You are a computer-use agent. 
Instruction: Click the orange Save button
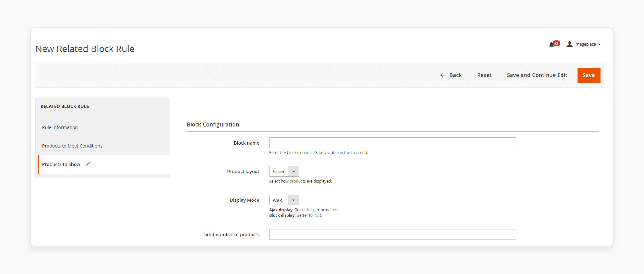click(589, 75)
